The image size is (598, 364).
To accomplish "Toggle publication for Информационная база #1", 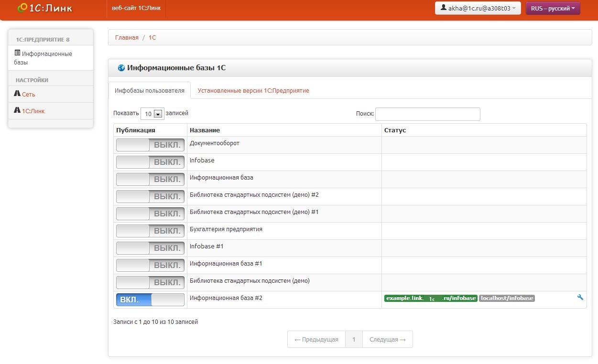I will (x=150, y=266).
